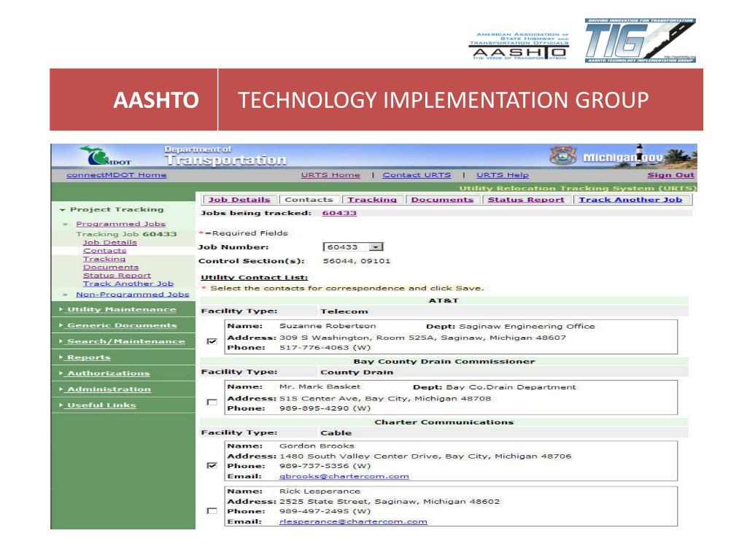Open Programmed Jobs in sidebar
This screenshot has height=560, width=747.
pyautogui.click(x=120, y=224)
